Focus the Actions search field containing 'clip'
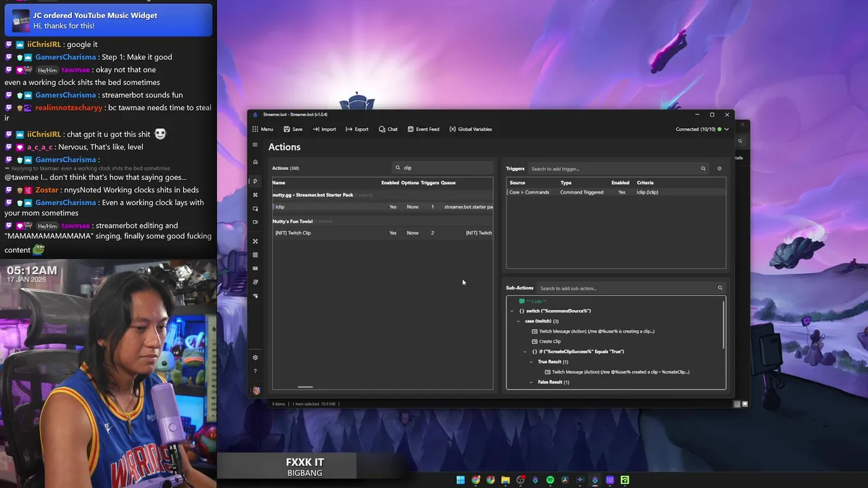The height and width of the screenshot is (488, 868). [x=443, y=167]
